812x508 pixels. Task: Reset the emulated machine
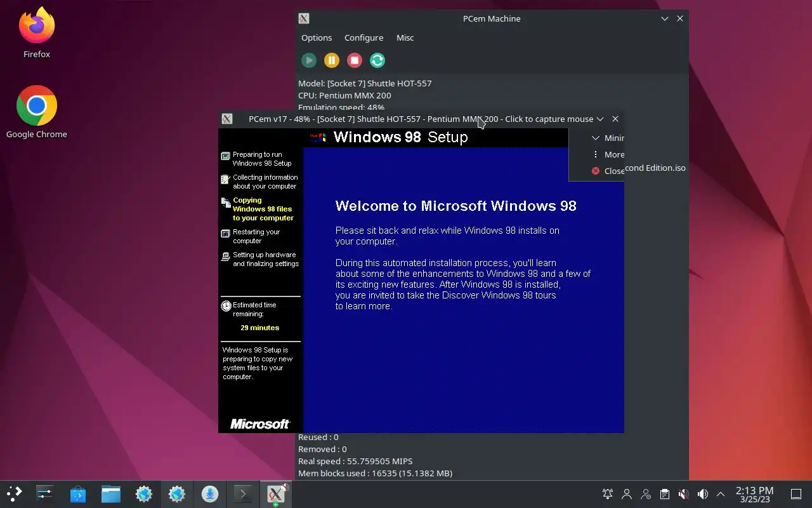[377, 60]
